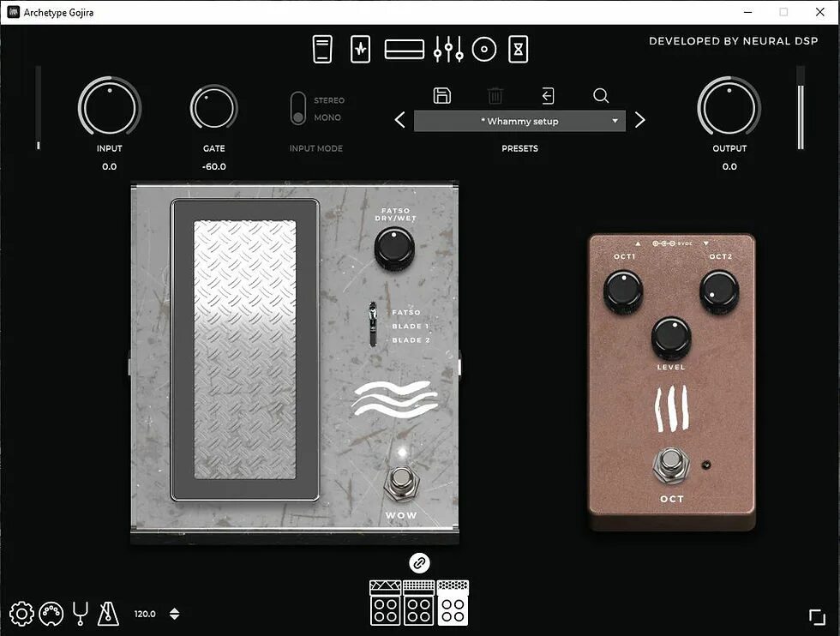Open settings gear icon
Screen dimensions: 840x636
21,614
